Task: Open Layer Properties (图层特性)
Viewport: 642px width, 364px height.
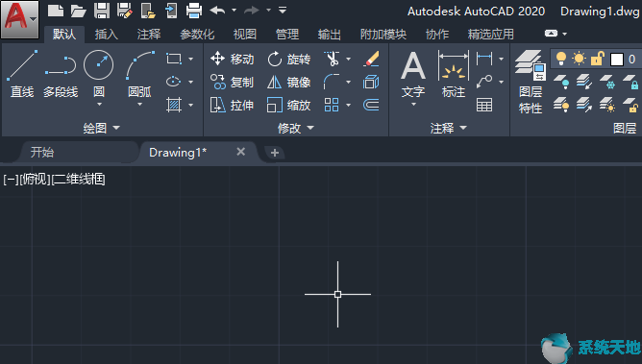Action: tap(531, 82)
